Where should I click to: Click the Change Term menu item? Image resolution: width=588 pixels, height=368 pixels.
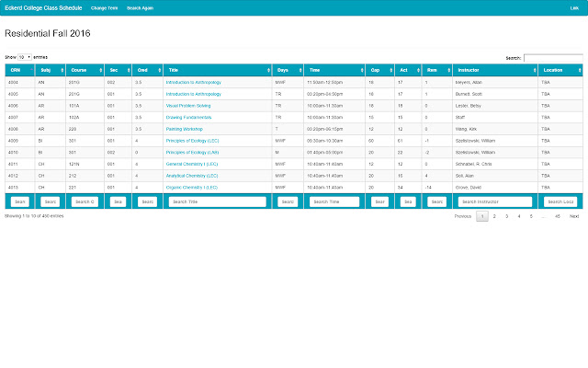tap(104, 8)
